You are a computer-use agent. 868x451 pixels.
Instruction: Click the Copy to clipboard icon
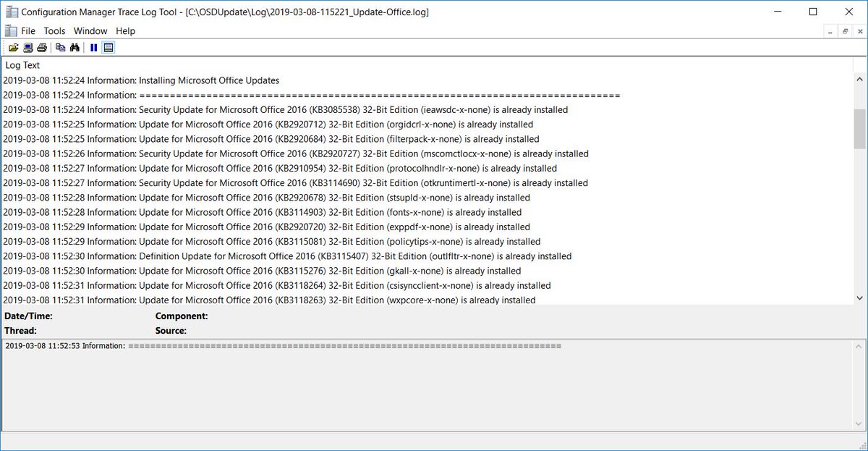point(61,48)
